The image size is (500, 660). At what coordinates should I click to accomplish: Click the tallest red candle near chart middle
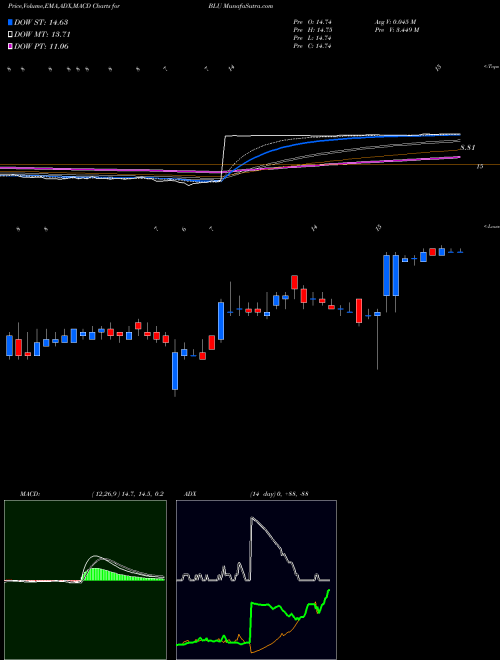(x=359, y=311)
